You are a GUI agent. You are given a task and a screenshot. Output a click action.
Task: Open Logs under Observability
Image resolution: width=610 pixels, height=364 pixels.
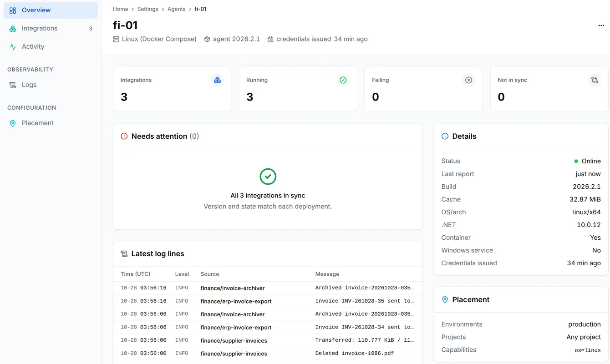(x=51, y=85)
